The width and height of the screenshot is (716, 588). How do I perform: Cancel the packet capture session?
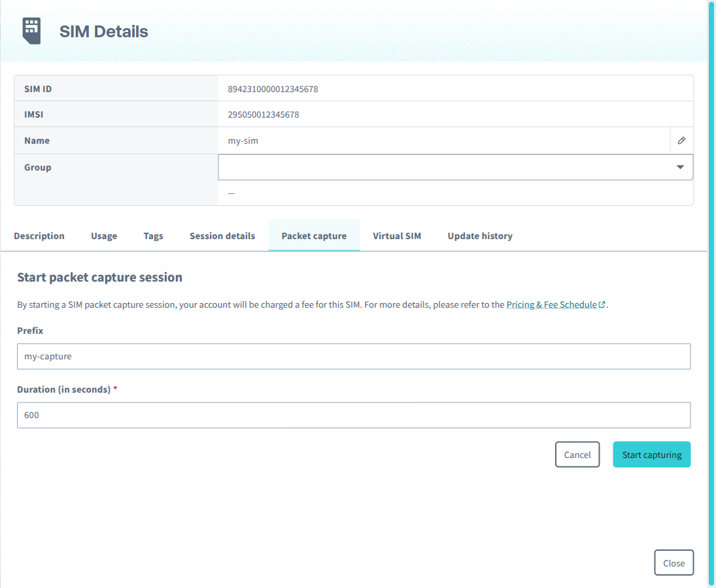pyautogui.click(x=577, y=454)
